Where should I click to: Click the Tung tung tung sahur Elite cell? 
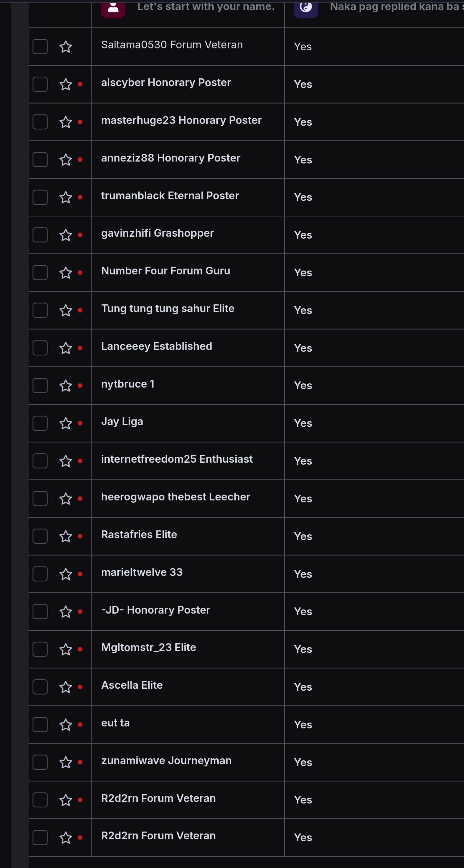pyautogui.click(x=188, y=310)
